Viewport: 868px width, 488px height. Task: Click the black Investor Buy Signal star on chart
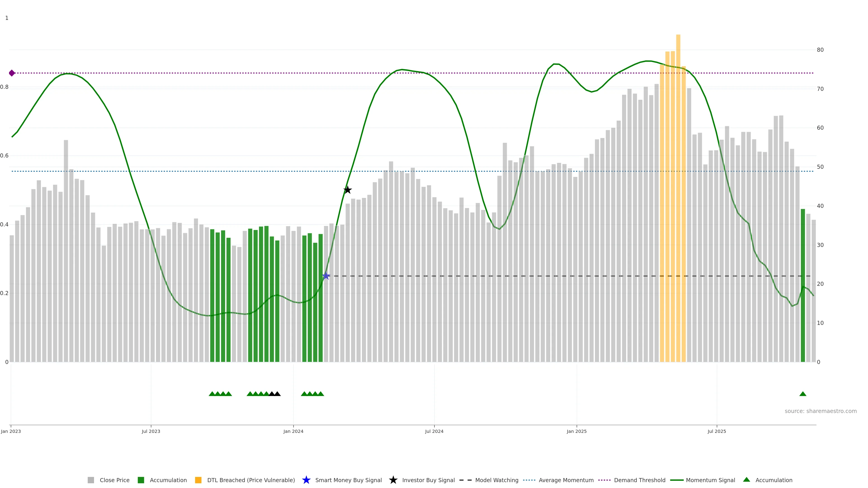coord(347,190)
